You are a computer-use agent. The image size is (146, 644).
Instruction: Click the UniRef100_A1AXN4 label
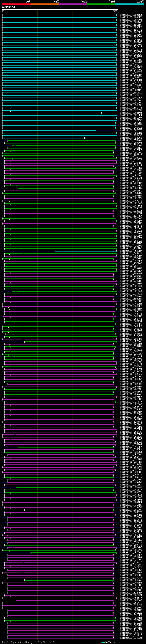click(131, 618)
